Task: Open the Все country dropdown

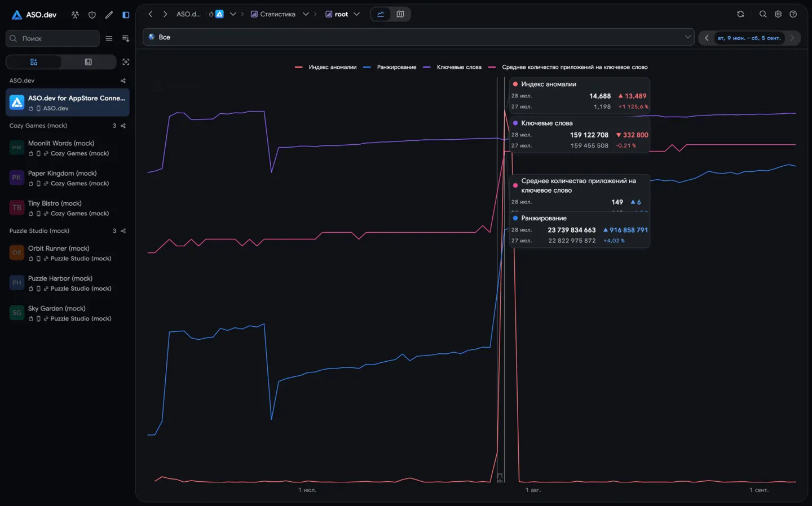Action: tap(418, 37)
